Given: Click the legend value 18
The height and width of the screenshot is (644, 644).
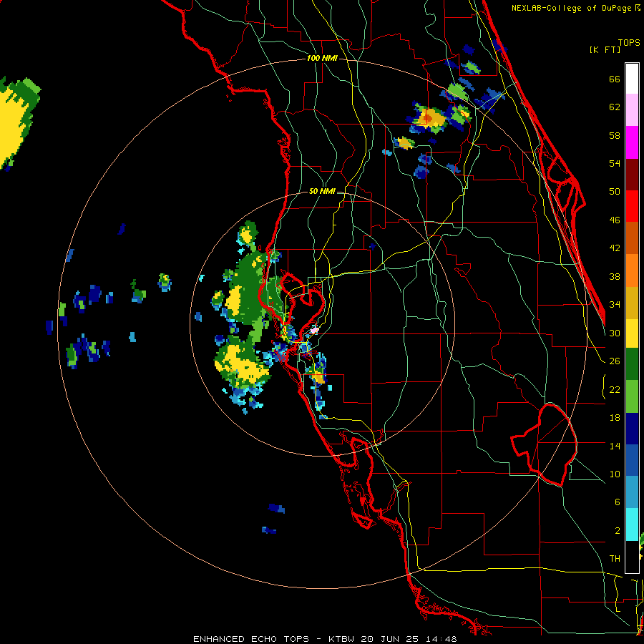Looking at the screenshot, I should click(615, 418).
